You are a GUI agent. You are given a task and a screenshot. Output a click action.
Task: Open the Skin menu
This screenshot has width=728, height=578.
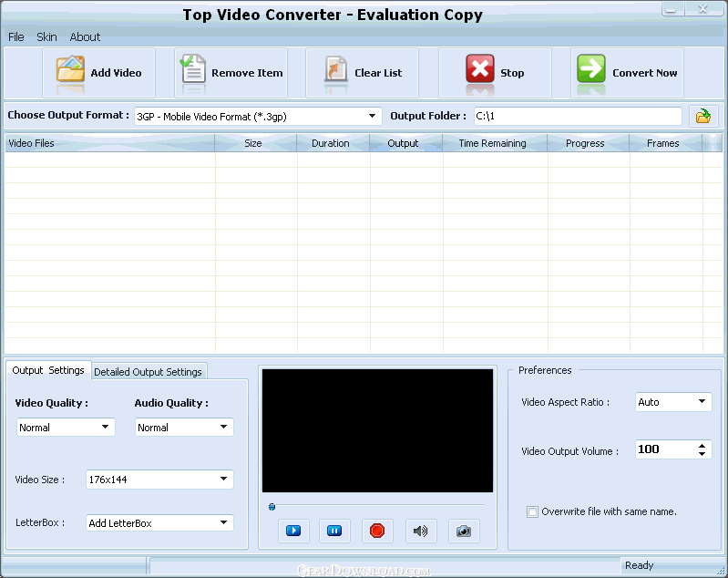[46, 37]
